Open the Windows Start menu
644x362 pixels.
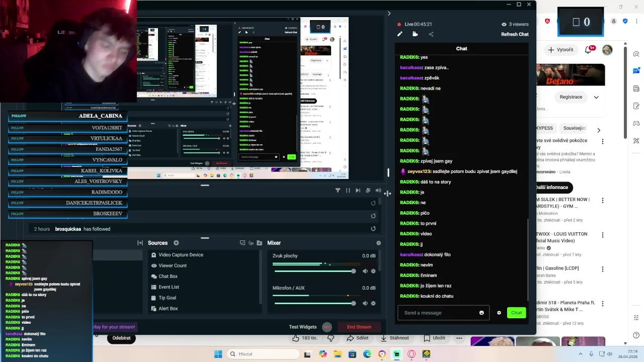point(218,354)
